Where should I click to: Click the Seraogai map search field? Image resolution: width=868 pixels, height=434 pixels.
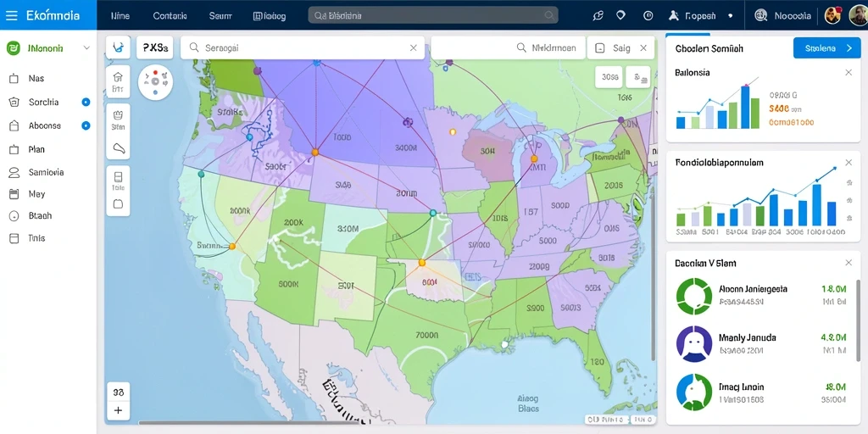(x=307, y=48)
